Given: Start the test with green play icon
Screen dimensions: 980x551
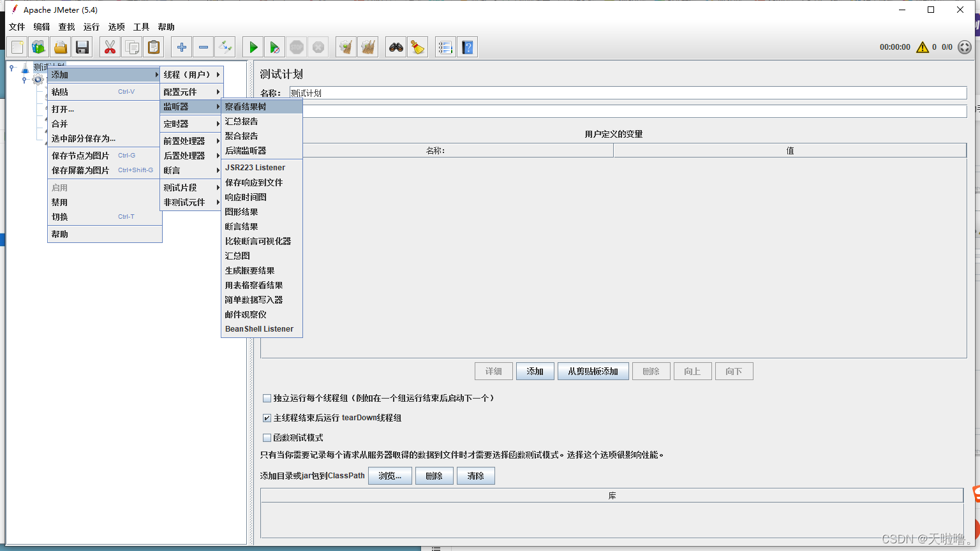Looking at the screenshot, I should click(x=253, y=47).
